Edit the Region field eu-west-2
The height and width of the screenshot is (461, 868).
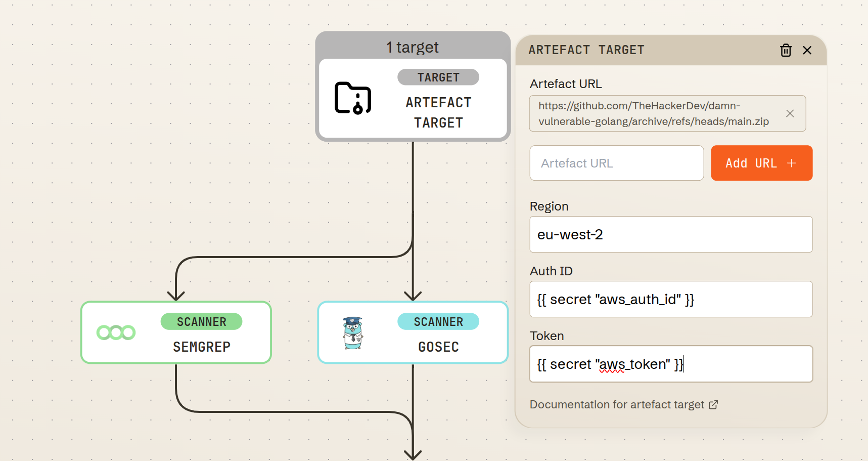click(x=671, y=234)
